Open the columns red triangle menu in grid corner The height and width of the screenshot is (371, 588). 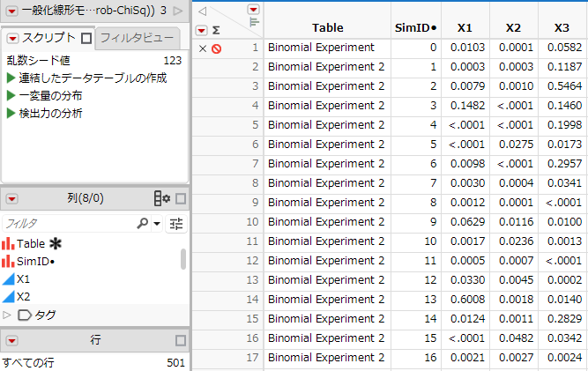click(x=254, y=10)
